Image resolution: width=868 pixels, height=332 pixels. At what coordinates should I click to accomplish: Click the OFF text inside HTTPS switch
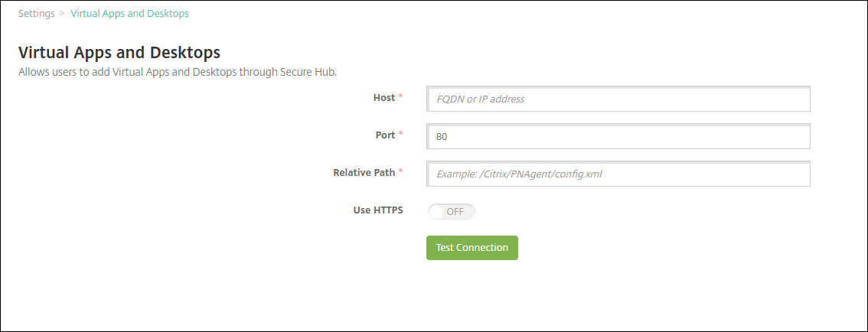455,212
